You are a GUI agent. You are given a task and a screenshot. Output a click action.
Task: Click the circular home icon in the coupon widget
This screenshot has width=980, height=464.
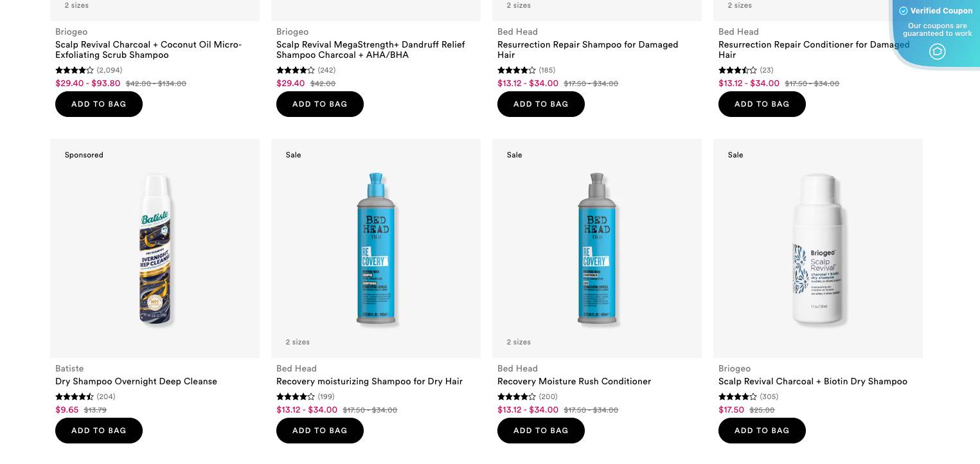click(938, 51)
